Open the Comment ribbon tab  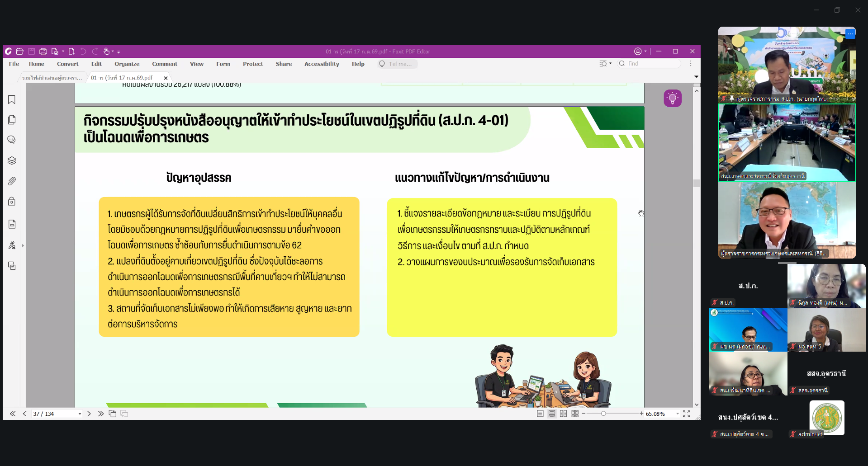click(x=165, y=64)
